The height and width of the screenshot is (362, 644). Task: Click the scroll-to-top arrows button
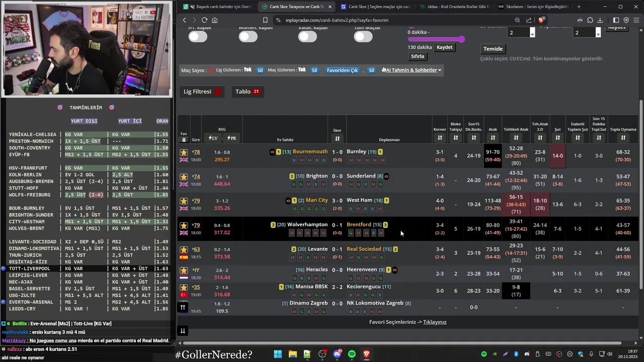183,307
